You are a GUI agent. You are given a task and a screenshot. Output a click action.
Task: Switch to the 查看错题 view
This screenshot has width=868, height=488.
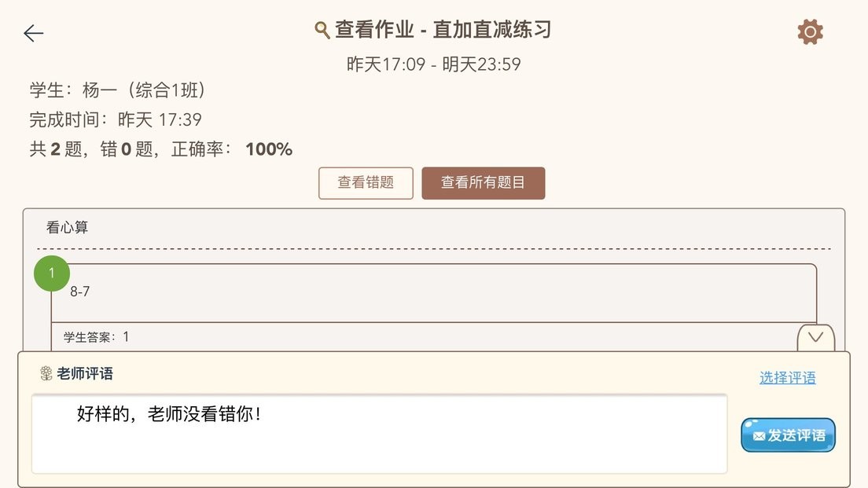[x=365, y=182]
